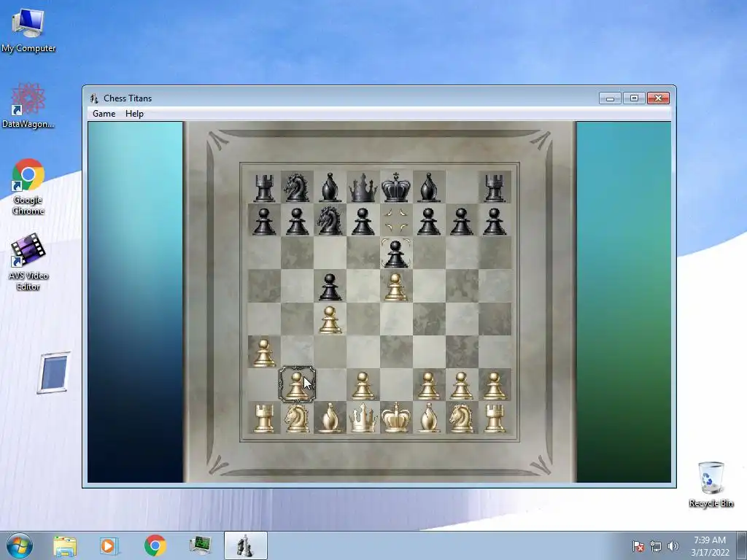
Task: Select the black pawn blocking white's c-pawn
Action: click(330, 287)
